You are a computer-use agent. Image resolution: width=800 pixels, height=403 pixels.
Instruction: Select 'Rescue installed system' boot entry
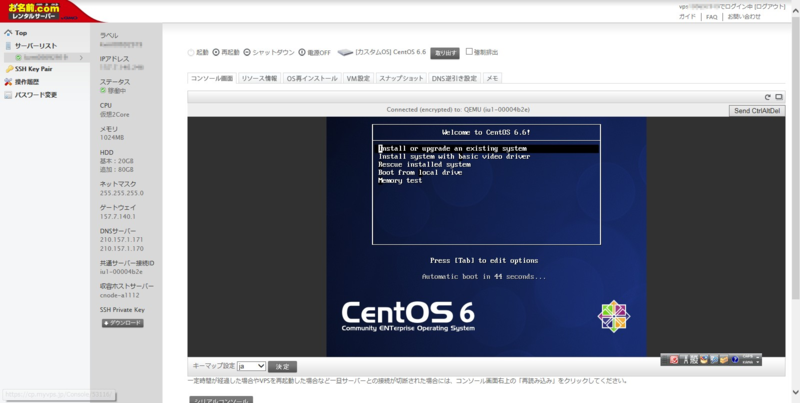424,165
